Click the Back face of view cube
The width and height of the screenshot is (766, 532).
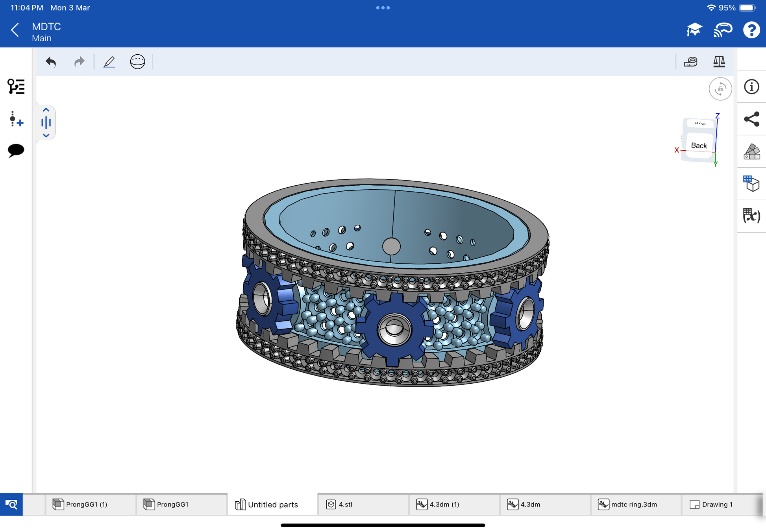point(699,146)
